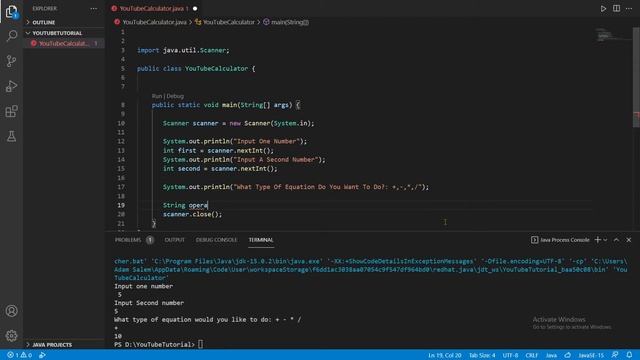
Task: Click 'Input Second number' terminal output
Action: 149,303
